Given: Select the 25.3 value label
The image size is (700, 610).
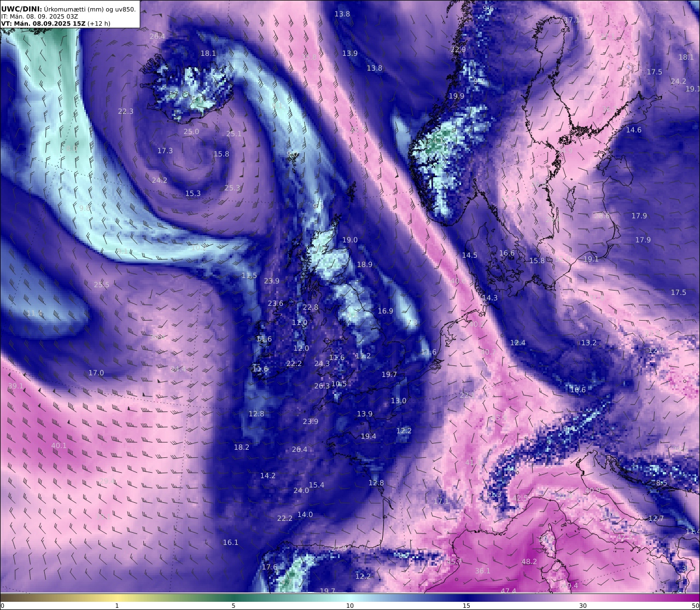Looking at the screenshot, I should click(x=232, y=188).
